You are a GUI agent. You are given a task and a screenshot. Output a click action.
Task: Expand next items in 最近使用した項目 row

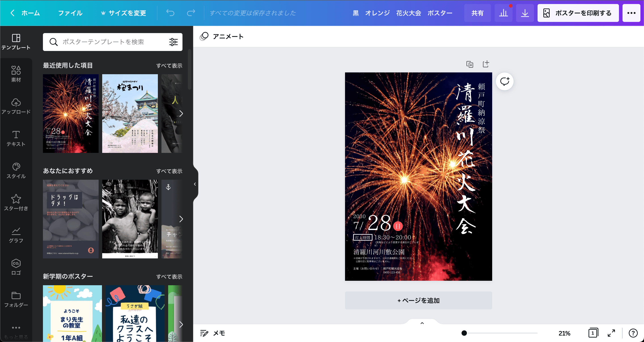181,114
